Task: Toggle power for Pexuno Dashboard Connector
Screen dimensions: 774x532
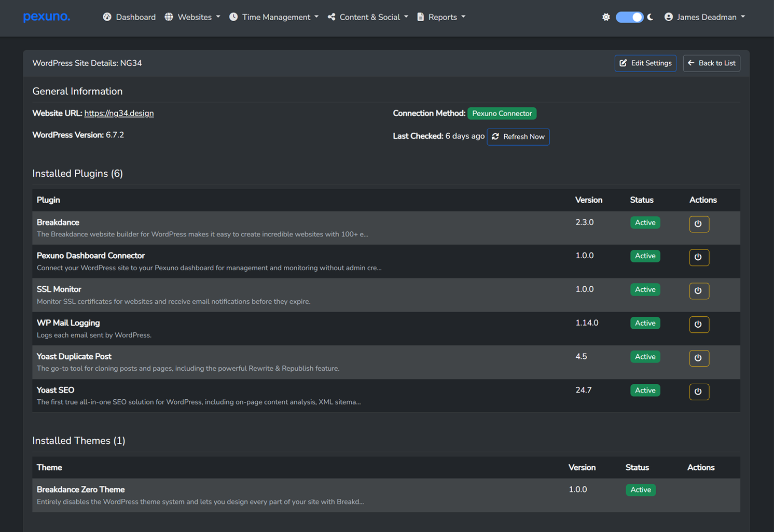Action: pos(699,257)
